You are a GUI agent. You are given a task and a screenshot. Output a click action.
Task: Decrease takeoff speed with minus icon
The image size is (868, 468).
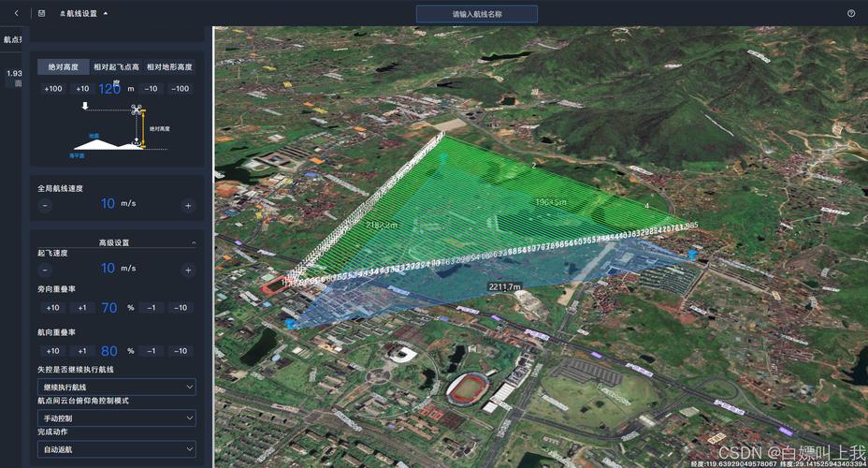coord(45,270)
